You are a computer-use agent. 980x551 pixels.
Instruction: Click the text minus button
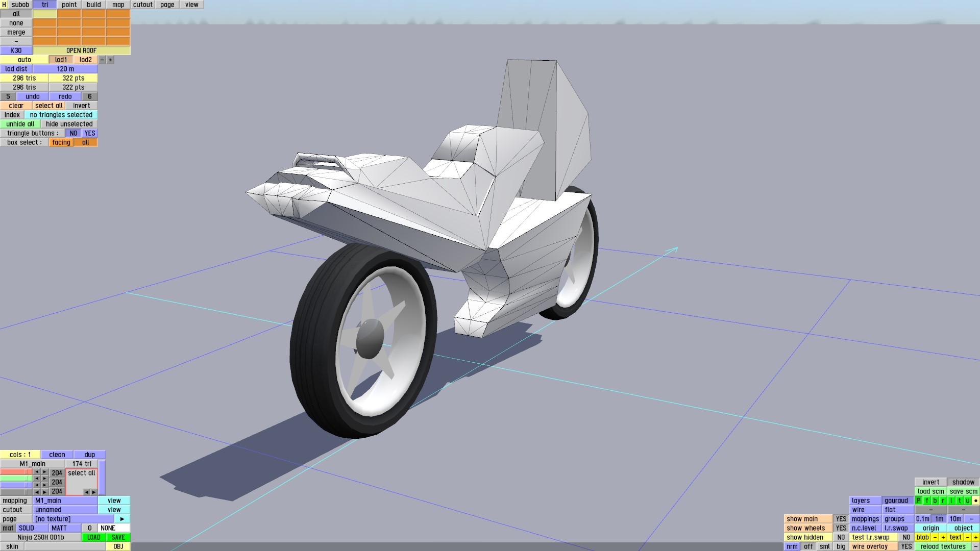[967, 537]
